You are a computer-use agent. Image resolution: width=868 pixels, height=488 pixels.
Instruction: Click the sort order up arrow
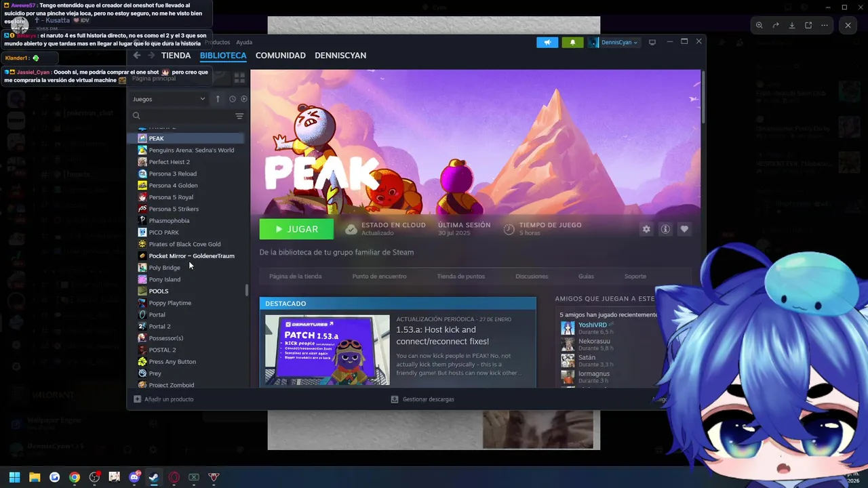tap(218, 99)
